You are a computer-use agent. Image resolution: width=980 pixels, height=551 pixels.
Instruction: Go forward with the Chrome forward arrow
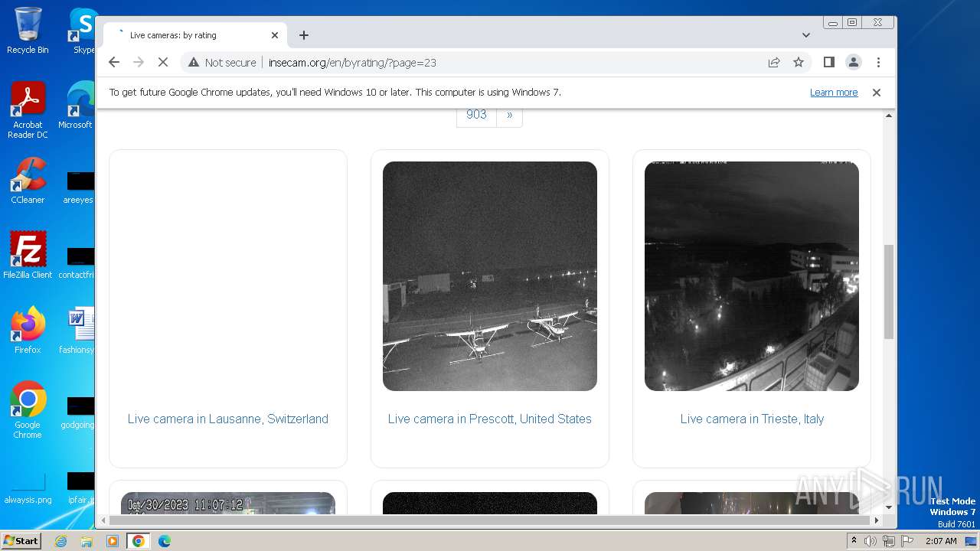point(139,62)
